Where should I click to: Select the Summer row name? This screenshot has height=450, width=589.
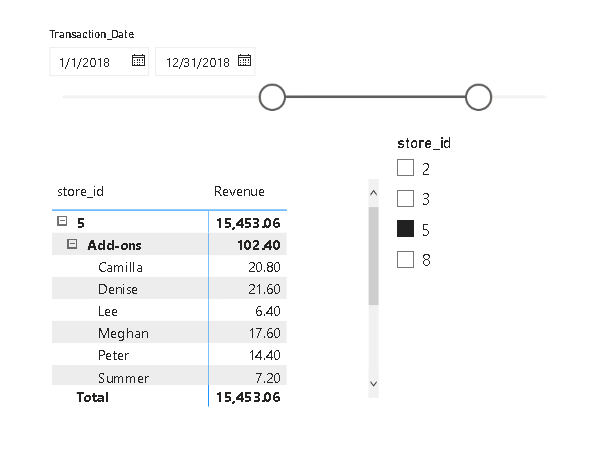coord(123,378)
